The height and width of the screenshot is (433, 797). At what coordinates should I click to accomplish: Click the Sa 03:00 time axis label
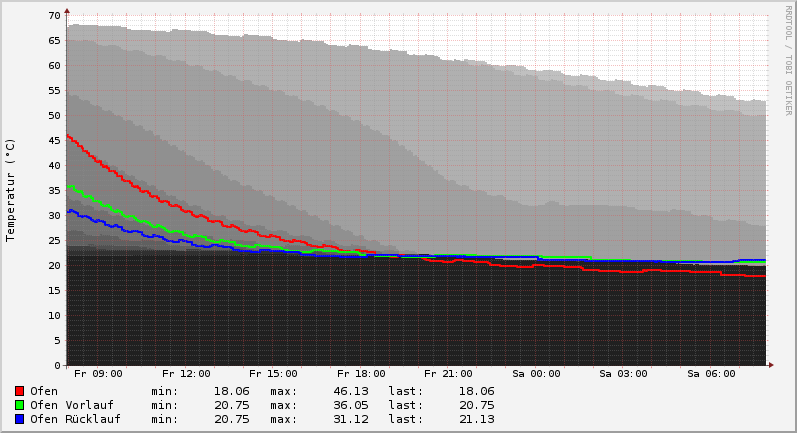[x=623, y=374]
